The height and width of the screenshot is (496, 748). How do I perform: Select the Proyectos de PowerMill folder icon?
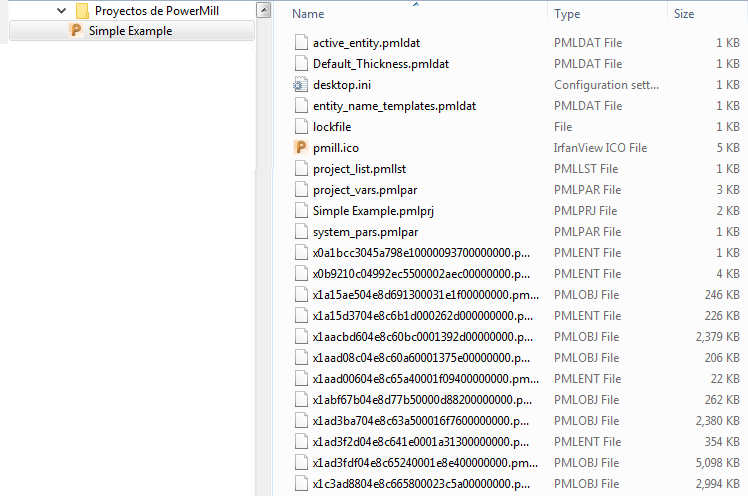click(82, 11)
